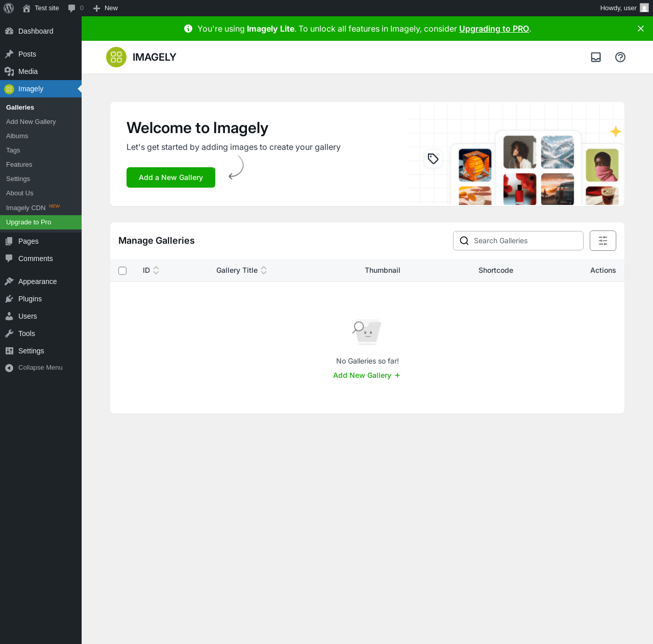Focus the Search Galleries input field
The height and width of the screenshot is (644, 653).
tap(518, 241)
